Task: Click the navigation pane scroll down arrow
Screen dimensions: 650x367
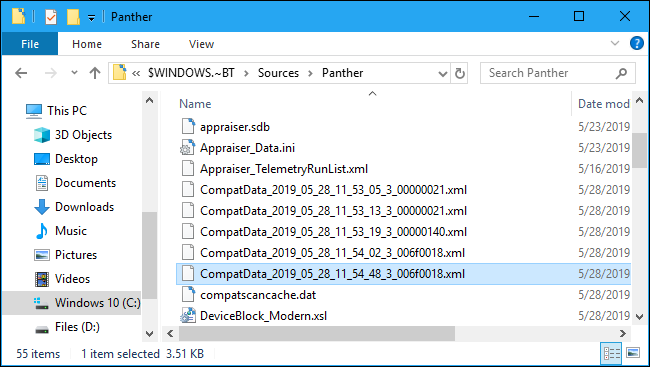Action: 150,333
